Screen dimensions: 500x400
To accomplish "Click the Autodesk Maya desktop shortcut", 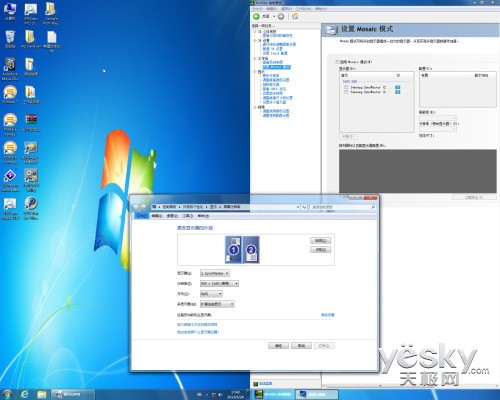I will pyautogui.click(x=10, y=69).
